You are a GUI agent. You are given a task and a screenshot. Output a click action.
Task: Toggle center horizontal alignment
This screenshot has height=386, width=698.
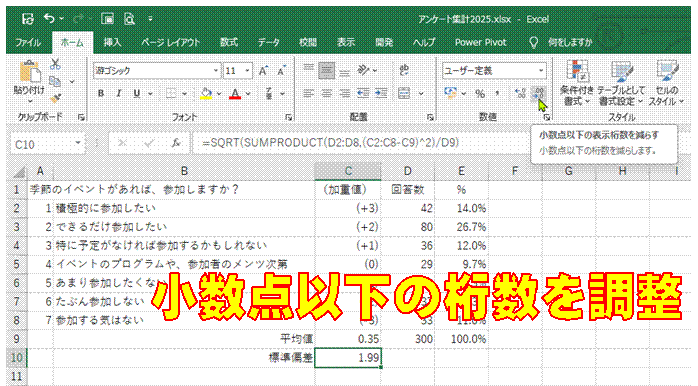(x=326, y=93)
